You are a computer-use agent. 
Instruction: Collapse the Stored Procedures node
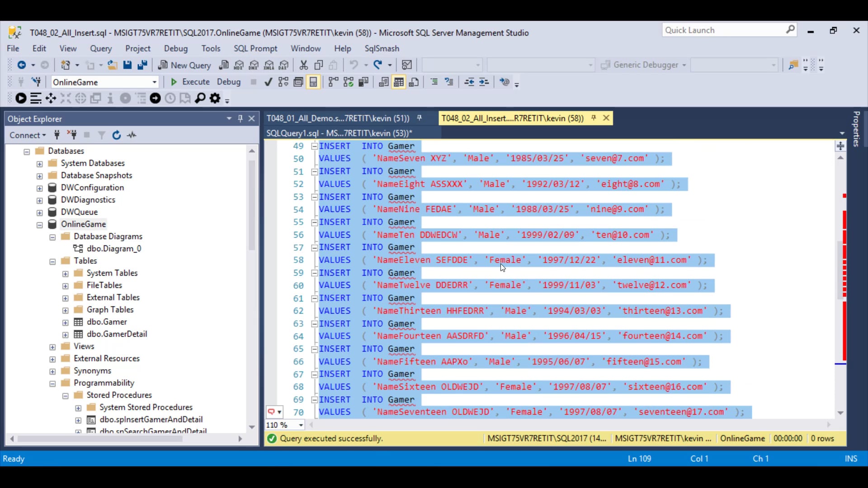point(65,395)
